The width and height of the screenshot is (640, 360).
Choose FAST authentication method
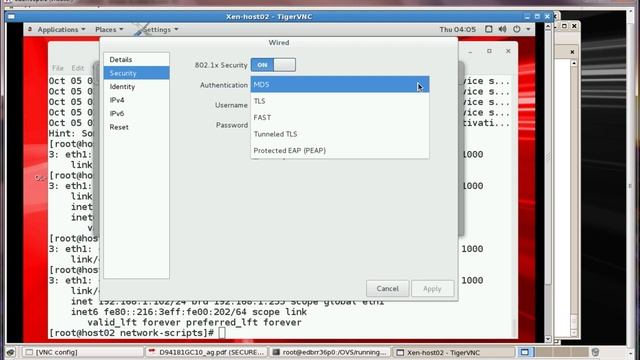340,117
